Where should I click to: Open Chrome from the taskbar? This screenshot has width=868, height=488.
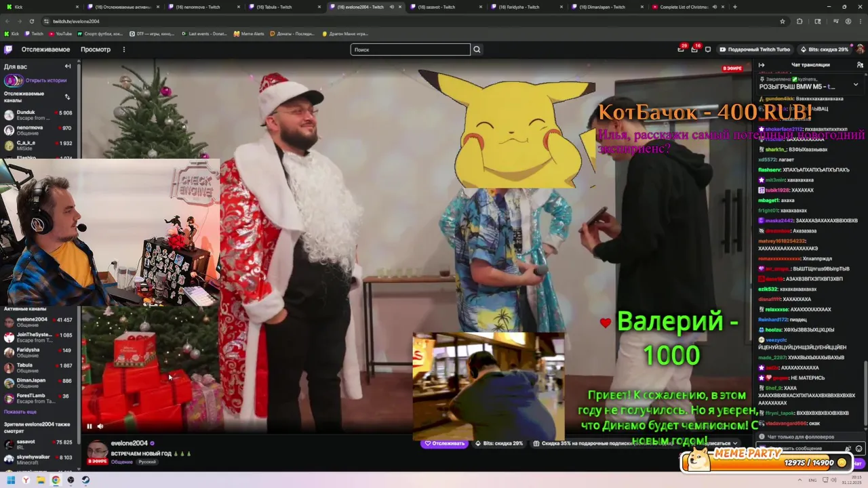click(x=56, y=480)
